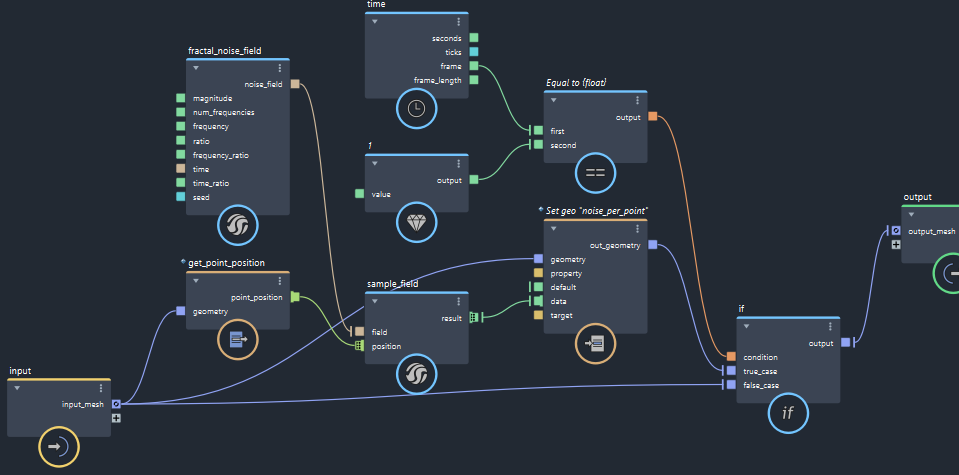Viewport: 959px width, 475px height.
Task: Click the diamond icon on value node
Action: (x=417, y=223)
